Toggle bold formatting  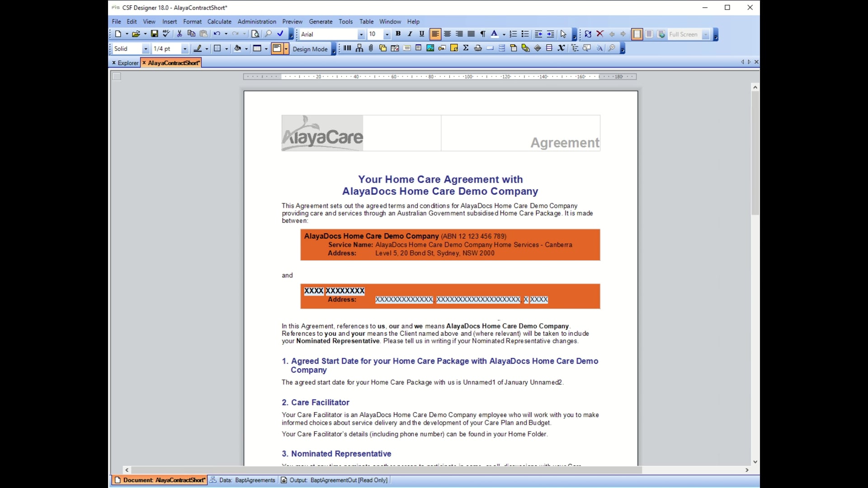pos(398,34)
